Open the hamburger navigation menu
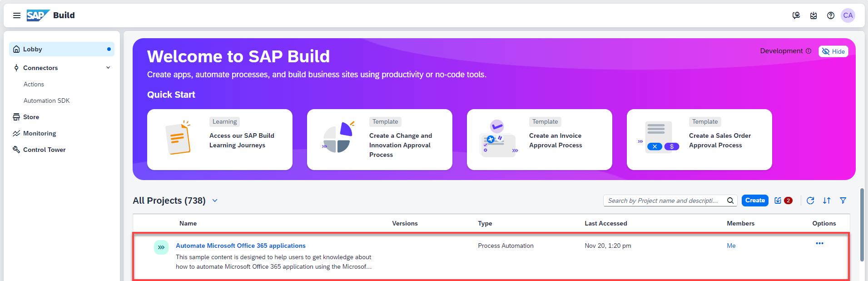This screenshot has width=868, height=281. [x=17, y=15]
